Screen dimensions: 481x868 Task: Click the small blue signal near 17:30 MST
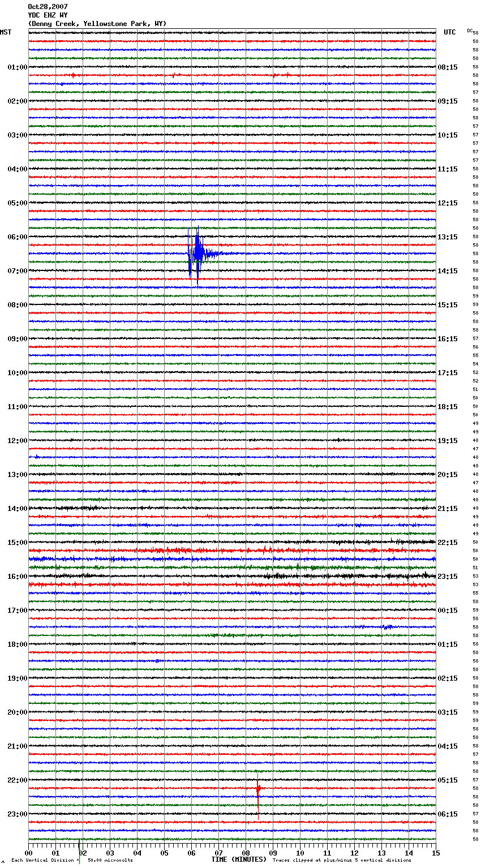pos(388,627)
